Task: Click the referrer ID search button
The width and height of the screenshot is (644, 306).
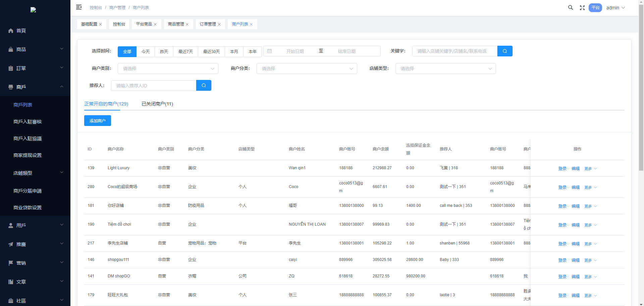Action: point(204,85)
